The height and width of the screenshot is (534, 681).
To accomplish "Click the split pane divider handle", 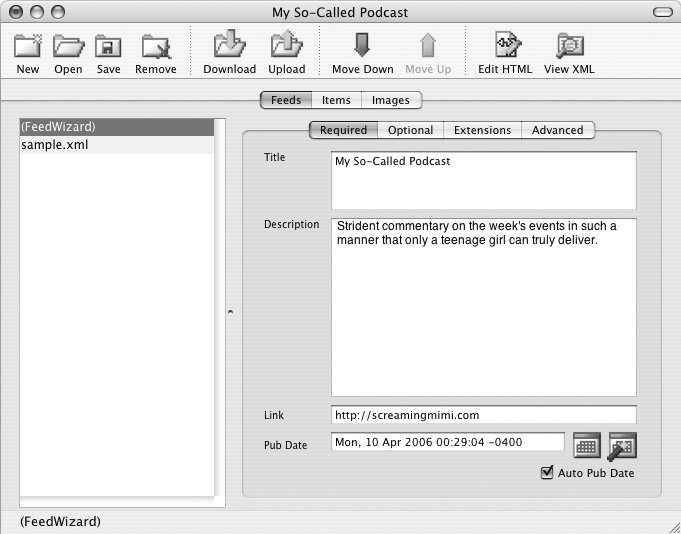I will 229,312.
